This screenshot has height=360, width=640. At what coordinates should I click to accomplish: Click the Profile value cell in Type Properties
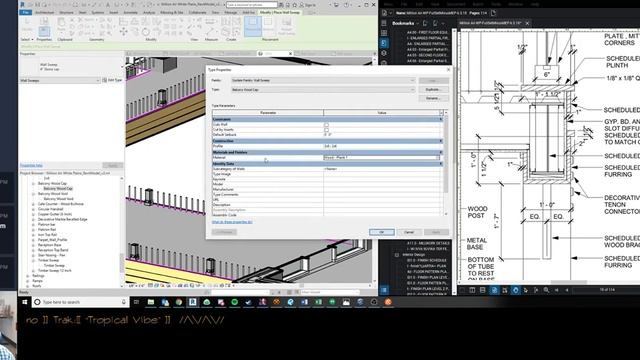pyautogui.click(x=382, y=146)
